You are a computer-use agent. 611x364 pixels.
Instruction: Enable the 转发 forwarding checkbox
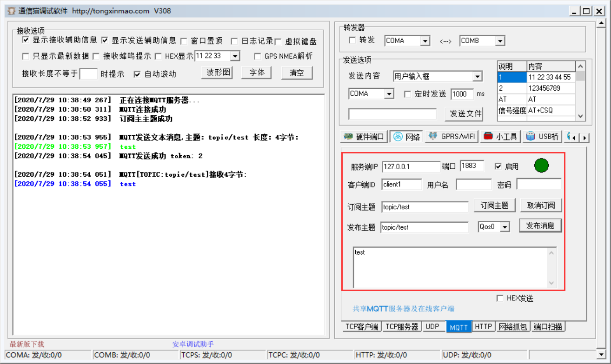click(x=352, y=40)
